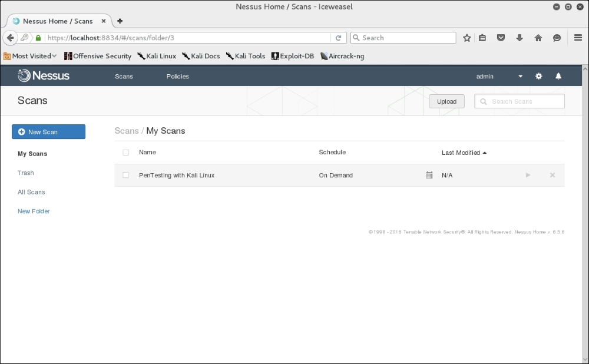This screenshot has width=589, height=364.
Task: Open Nessus settings gear icon
Action: (x=539, y=76)
